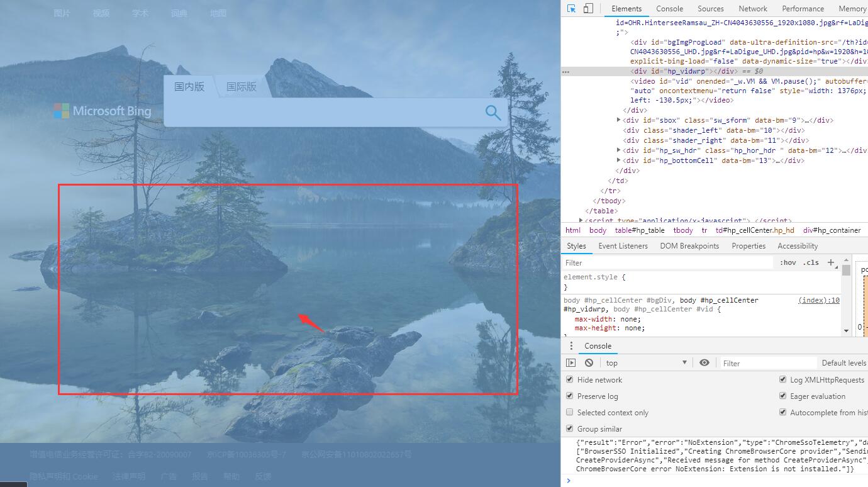868x487 pixels.
Task: Expand the div id="hp_sw_hdr" node
Action: (x=619, y=150)
